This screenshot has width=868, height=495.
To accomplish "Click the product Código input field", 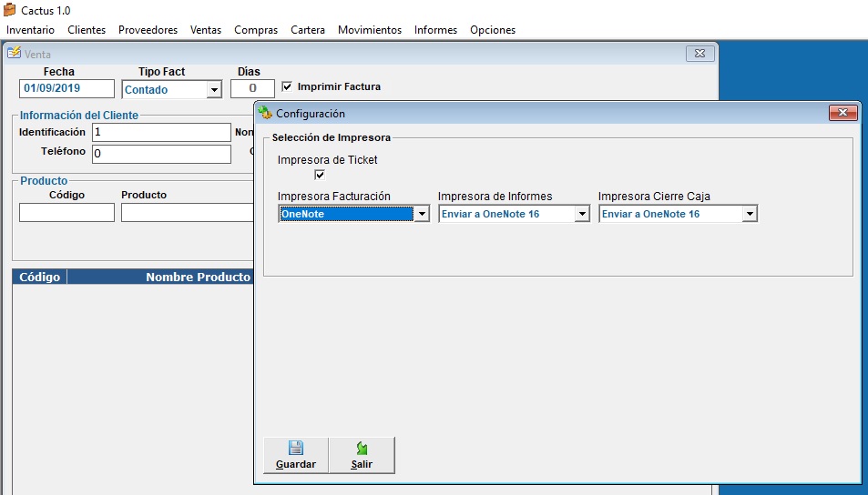I will [x=66, y=212].
